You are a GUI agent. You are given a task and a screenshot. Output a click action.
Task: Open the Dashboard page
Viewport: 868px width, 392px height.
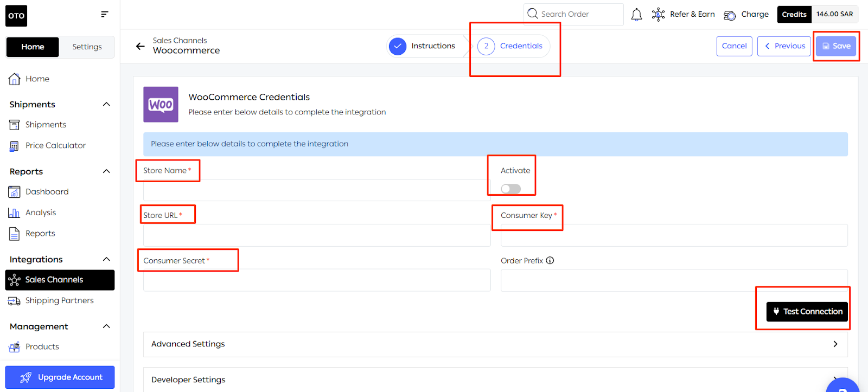pyautogui.click(x=47, y=191)
